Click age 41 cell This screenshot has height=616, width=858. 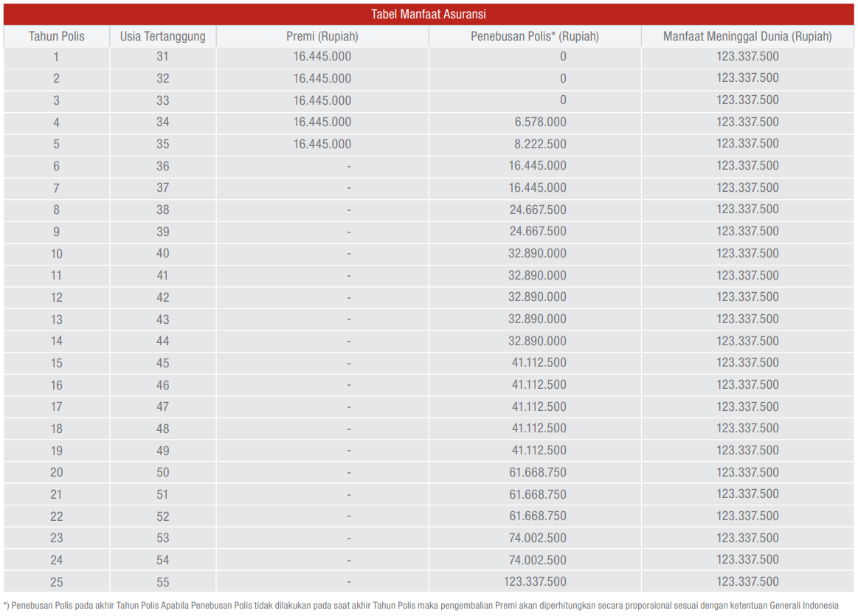pyautogui.click(x=162, y=275)
